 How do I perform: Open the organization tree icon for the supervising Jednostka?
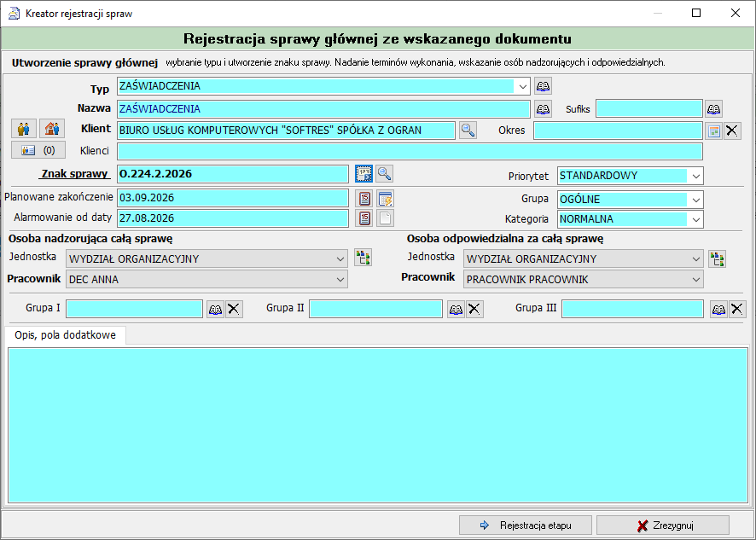tap(363, 258)
